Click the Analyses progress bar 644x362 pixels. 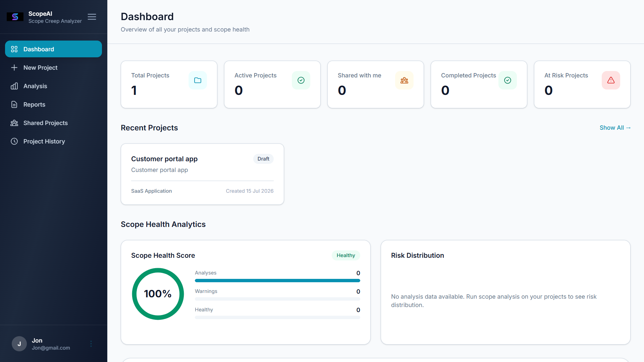pos(277,281)
